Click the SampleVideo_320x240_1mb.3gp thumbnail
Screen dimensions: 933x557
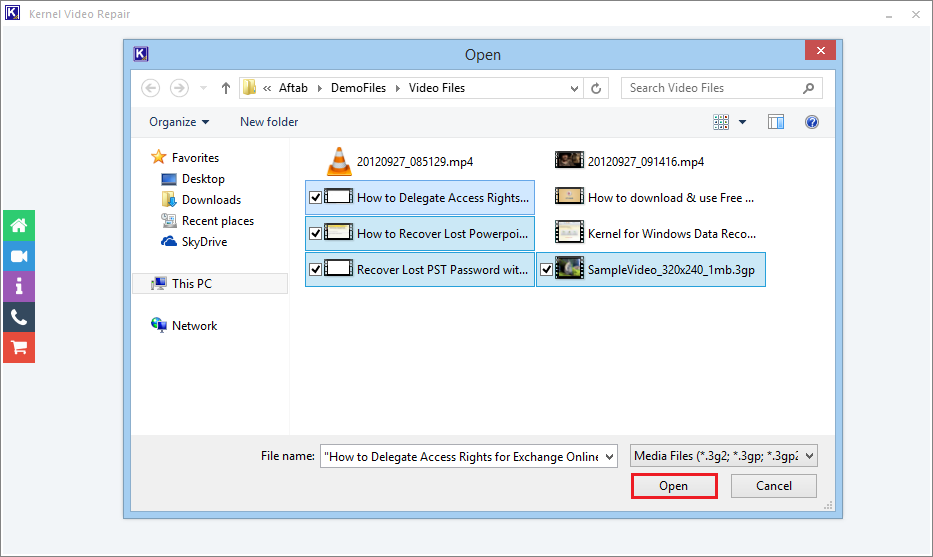[569, 268]
